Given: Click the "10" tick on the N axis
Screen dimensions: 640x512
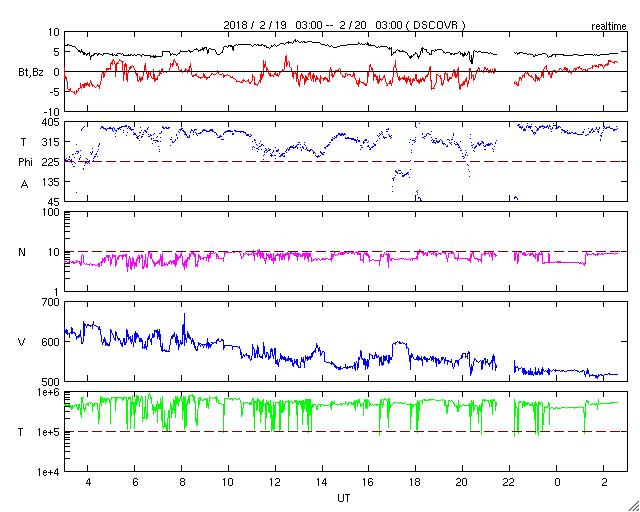Looking at the screenshot, I should pyautogui.click(x=54, y=252).
